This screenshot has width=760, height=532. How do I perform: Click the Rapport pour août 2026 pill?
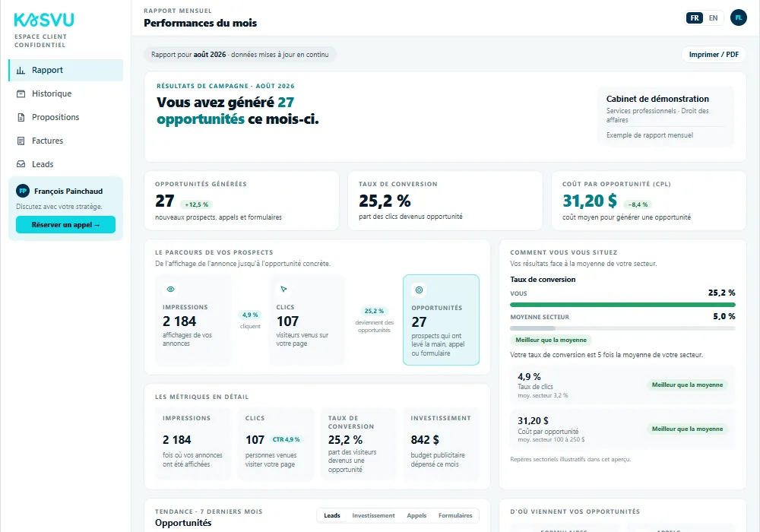(x=240, y=54)
